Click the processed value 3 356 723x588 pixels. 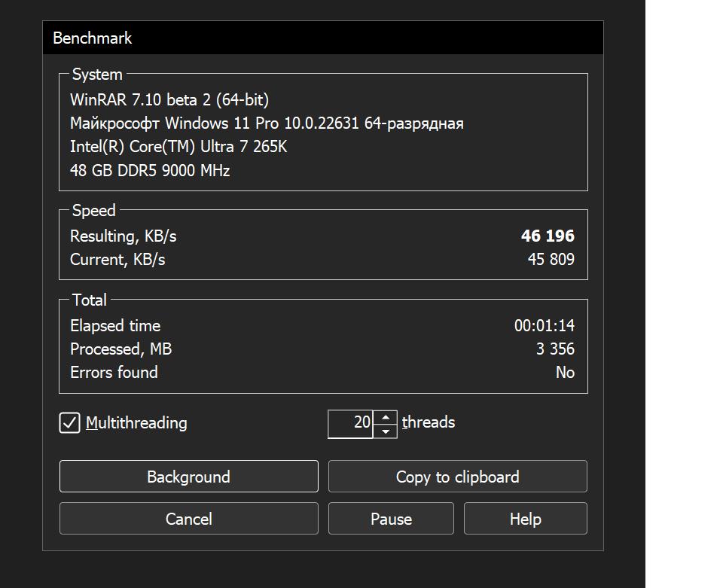click(x=555, y=349)
